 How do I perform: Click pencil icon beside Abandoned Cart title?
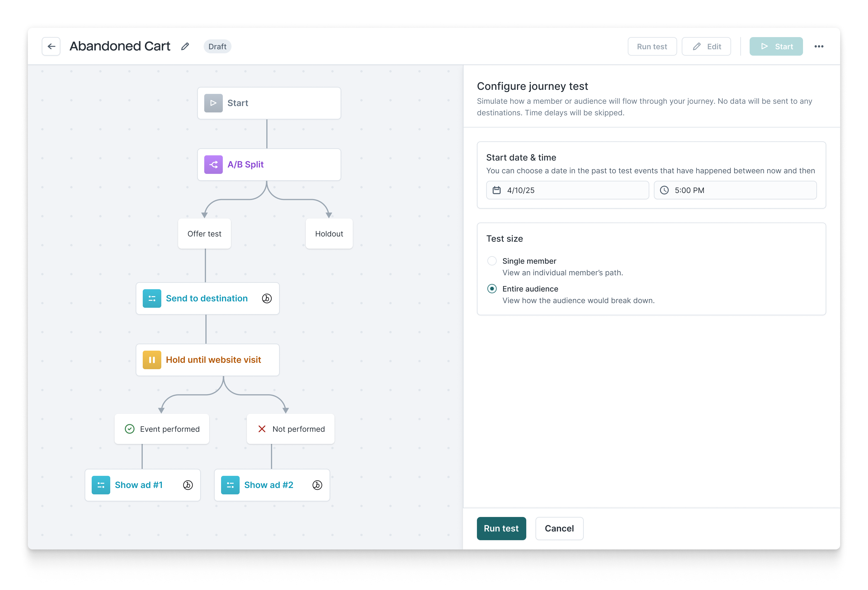(185, 46)
